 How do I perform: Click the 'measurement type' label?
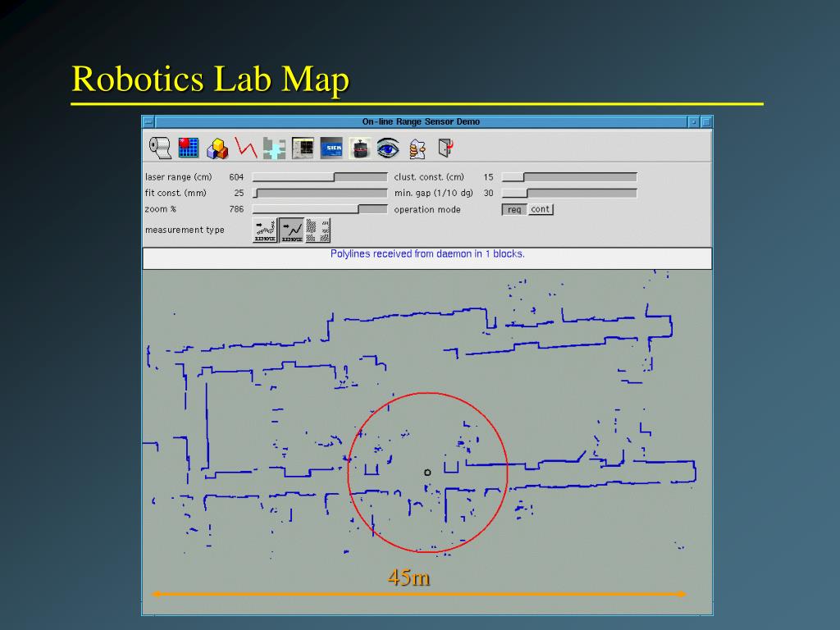[x=185, y=230]
